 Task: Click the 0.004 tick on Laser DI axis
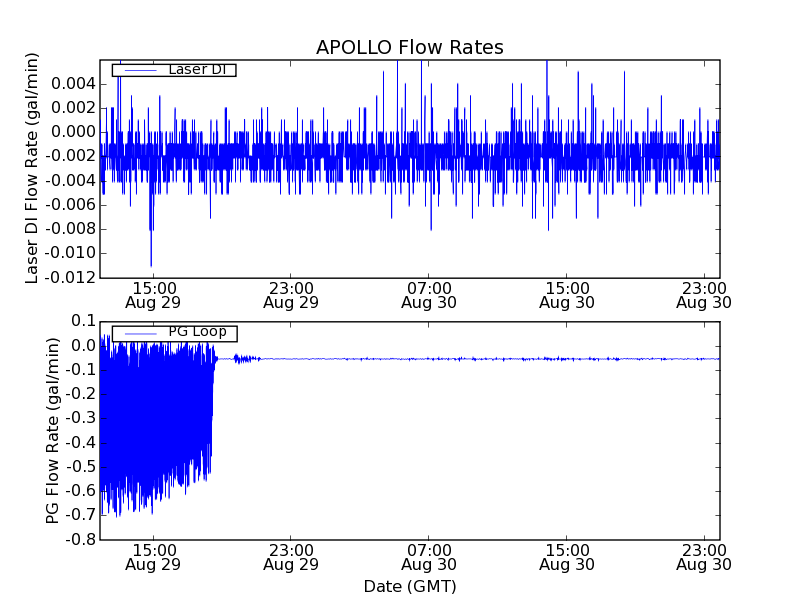tap(73, 83)
